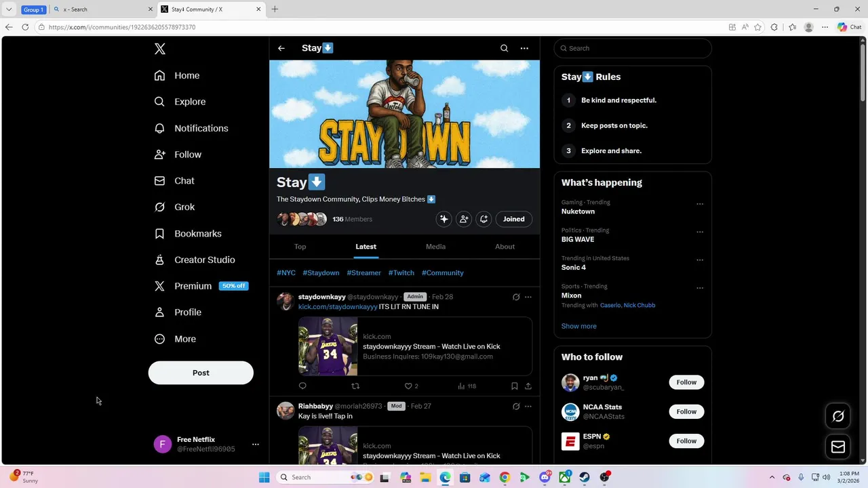Ask Grok about staydownkayy's post
The height and width of the screenshot is (488, 868).
(x=516, y=297)
